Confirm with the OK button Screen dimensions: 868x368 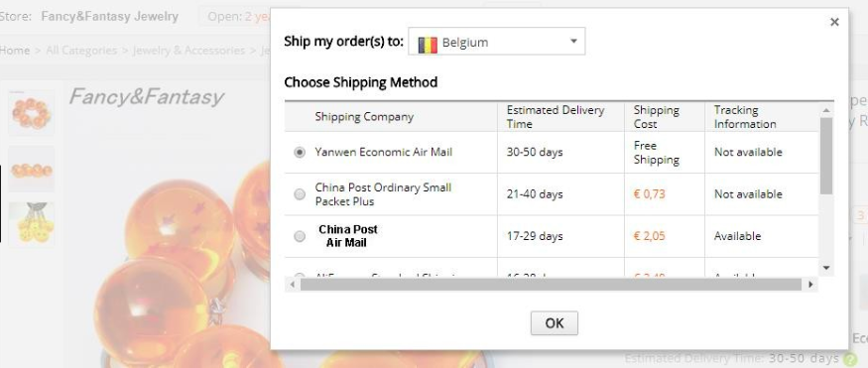555,323
